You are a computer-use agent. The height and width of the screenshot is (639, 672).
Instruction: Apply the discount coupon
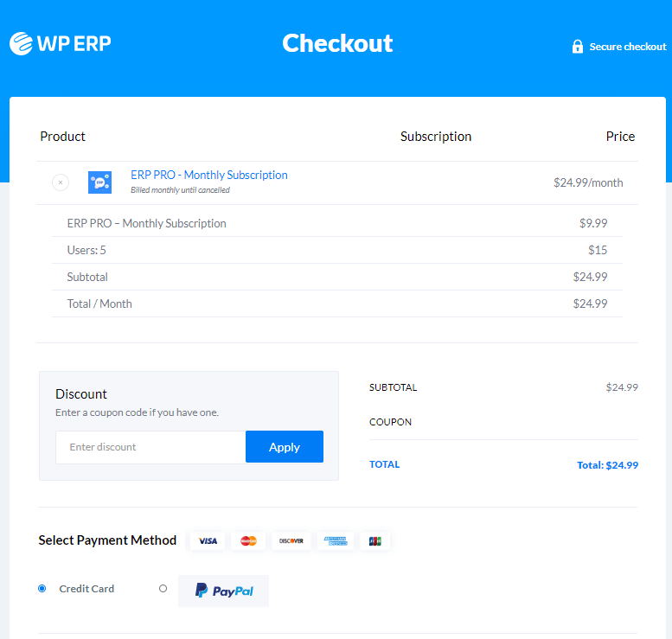coord(285,447)
